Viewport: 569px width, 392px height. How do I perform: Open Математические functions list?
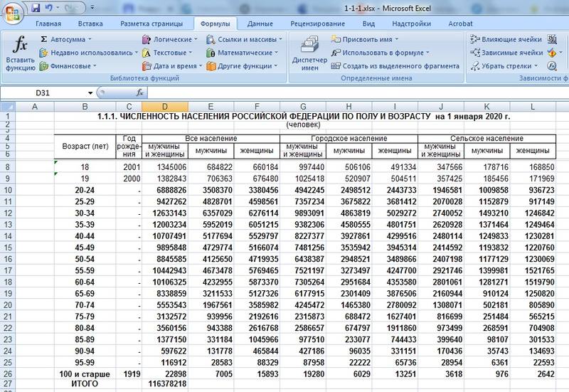tap(243, 53)
